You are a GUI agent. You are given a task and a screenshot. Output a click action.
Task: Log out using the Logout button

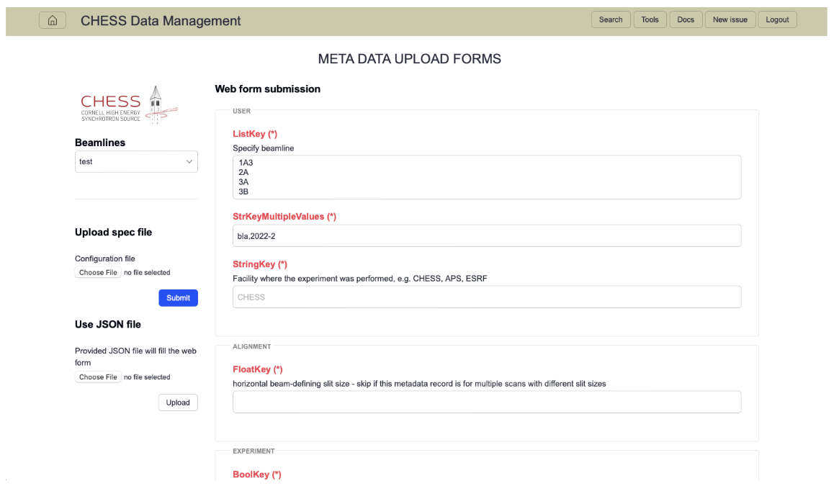(777, 20)
